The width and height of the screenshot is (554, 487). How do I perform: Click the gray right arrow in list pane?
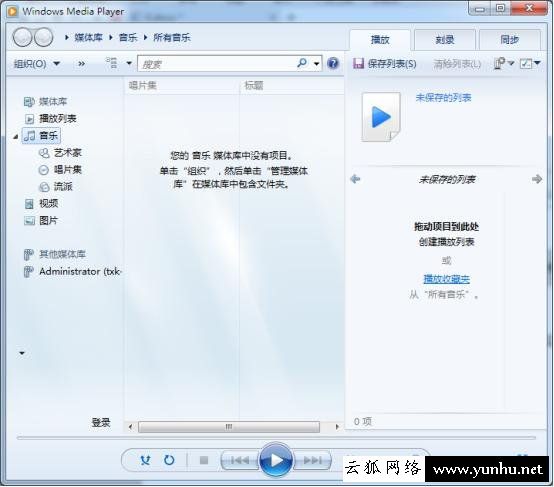click(x=537, y=179)
